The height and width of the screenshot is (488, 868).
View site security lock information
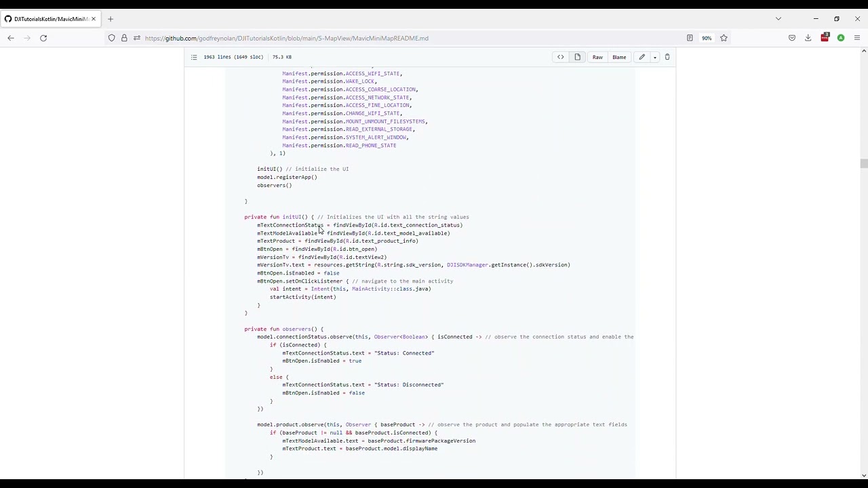coord(124,38)
